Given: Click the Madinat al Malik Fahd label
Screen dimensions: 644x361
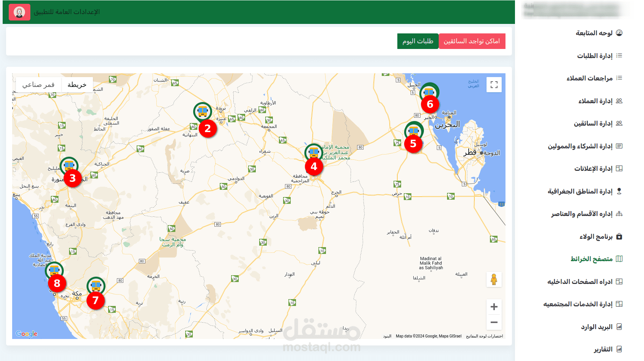Looking at the screenshot, I should click(431, 263).
